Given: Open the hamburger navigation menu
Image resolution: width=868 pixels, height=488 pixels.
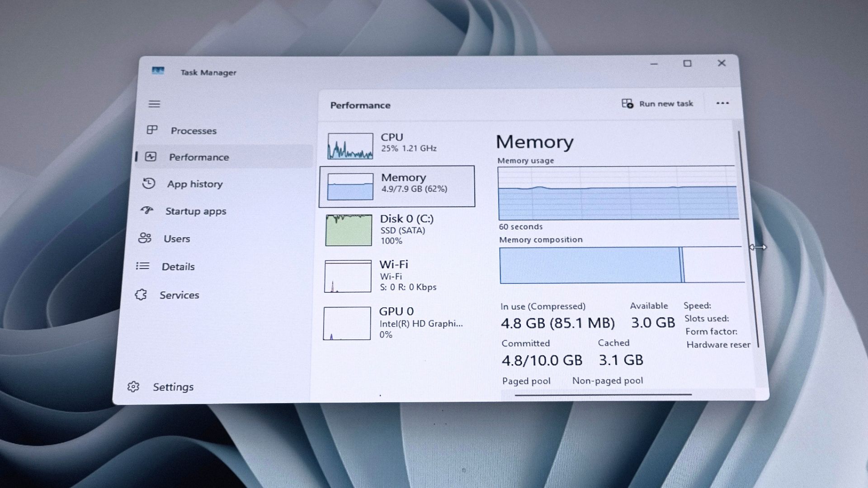Looking at the screenshot, I should [x=154, y=104].
